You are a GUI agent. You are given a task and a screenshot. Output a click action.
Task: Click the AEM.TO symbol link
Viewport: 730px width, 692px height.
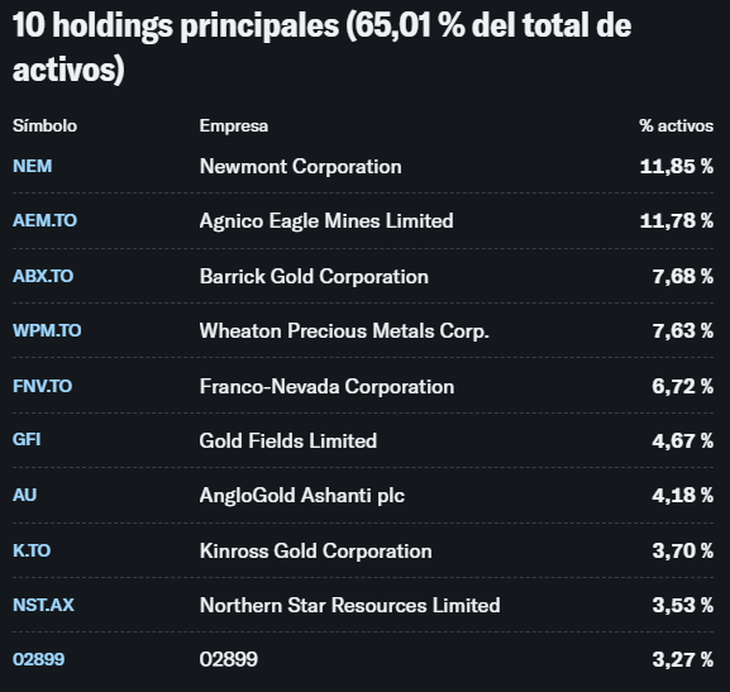coord(44,221)
